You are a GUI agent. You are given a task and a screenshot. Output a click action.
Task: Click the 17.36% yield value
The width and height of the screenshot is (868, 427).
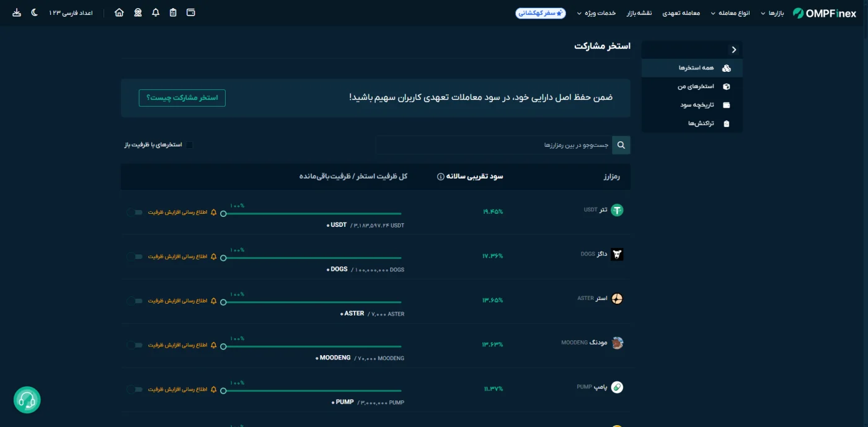point(493,256)
